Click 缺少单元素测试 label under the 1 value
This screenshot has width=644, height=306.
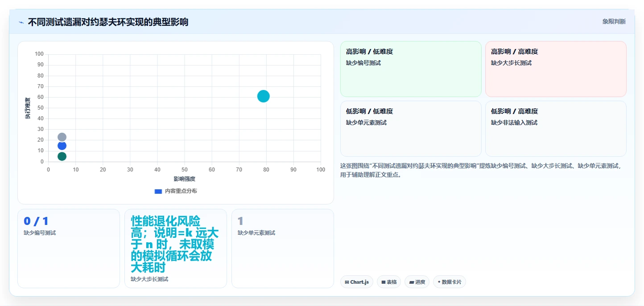click(x=256, y=233)
